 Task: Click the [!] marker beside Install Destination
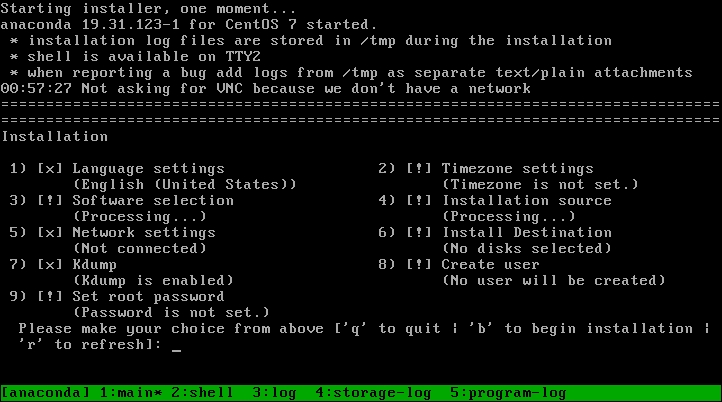pos(419,233)
